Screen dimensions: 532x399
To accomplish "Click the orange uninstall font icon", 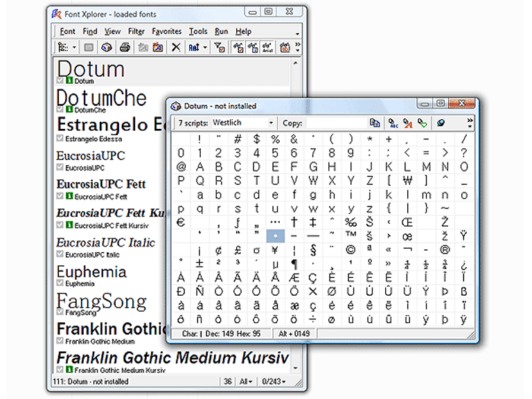I will pyautogui.click(x=158, y=47).
